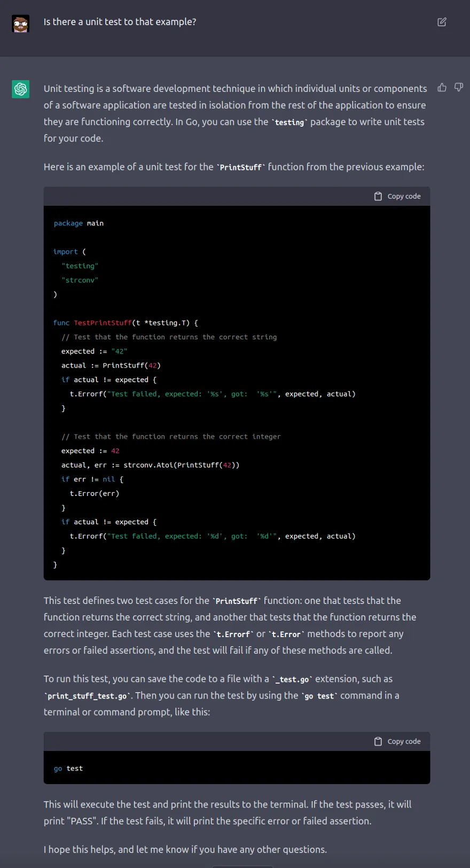Screen dimensions: 470x868
Task: Click the `t.Errorf` inline code term
Action: tap(233, 634)
